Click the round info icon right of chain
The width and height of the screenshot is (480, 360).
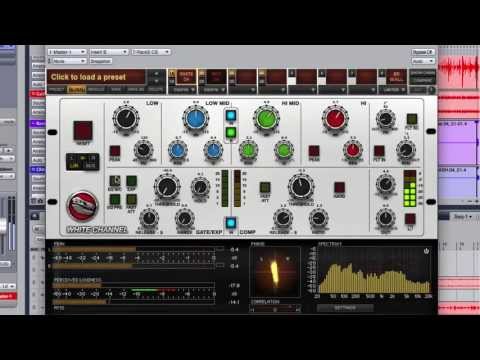click(432, 90)
